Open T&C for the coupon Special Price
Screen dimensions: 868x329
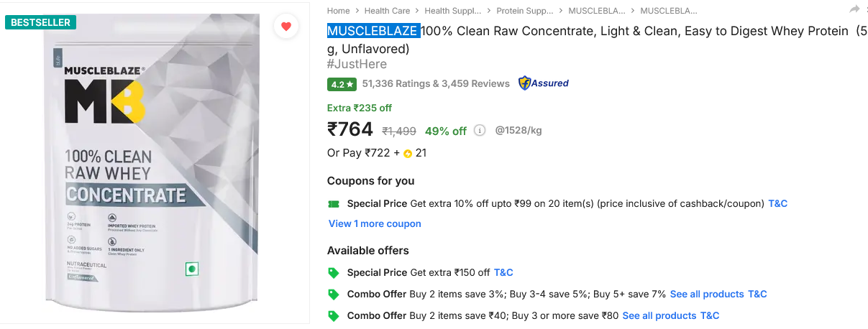(778, 204)
